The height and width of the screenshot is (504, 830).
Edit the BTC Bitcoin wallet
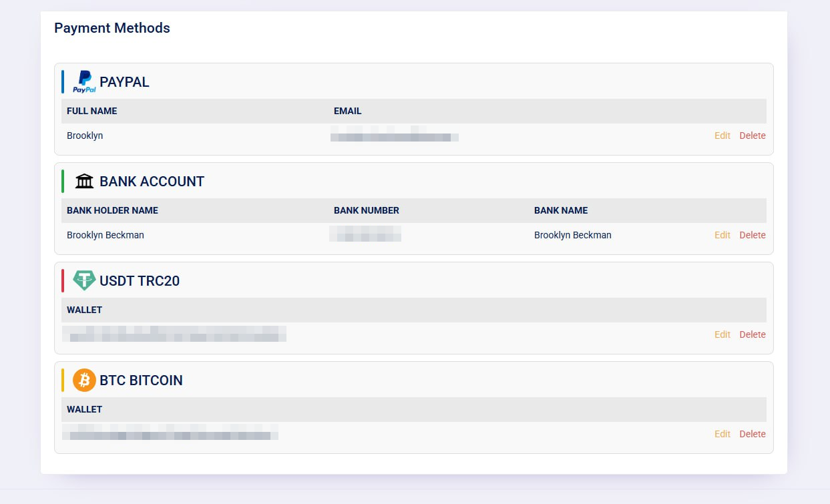(x=722, y=434)
